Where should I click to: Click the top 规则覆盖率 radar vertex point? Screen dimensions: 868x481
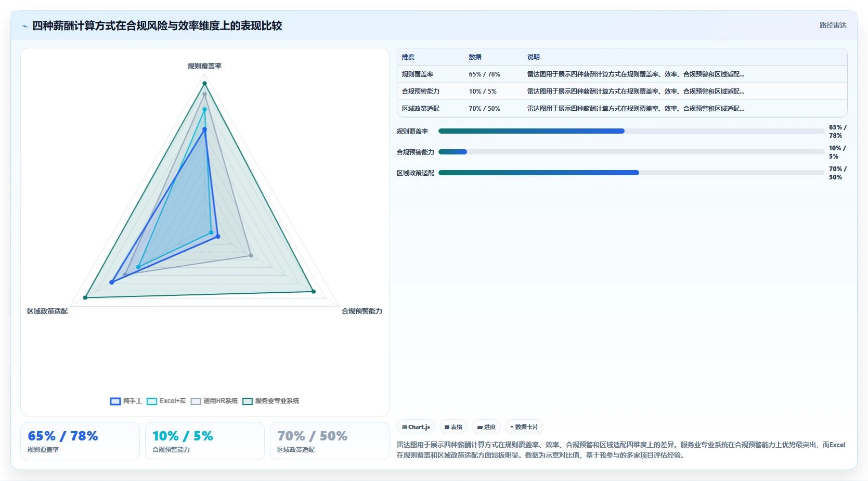click(x=204, y=83)
